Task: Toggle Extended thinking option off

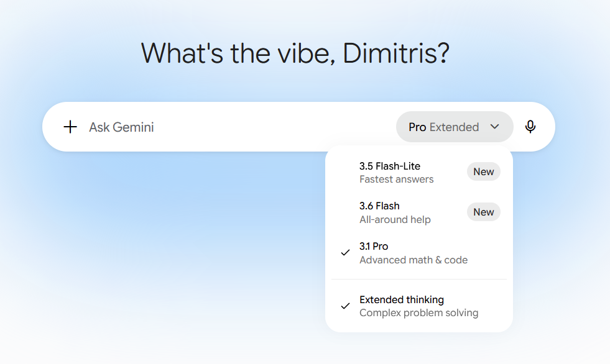Action: (x=419, y=306)
